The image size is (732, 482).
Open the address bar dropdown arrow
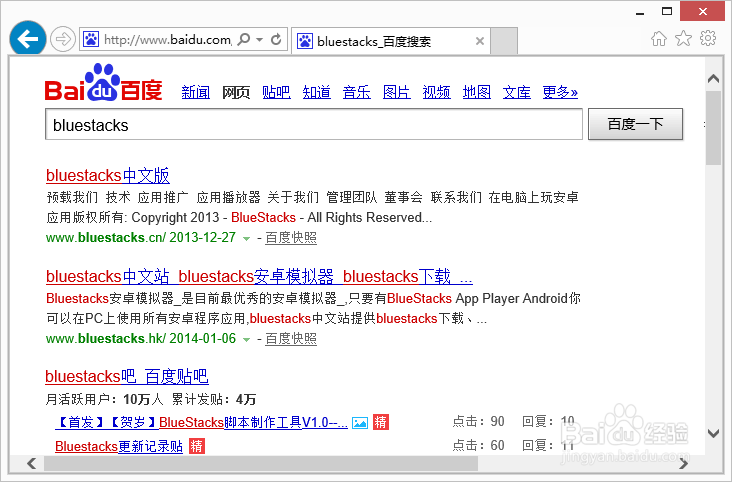(260, 40)
